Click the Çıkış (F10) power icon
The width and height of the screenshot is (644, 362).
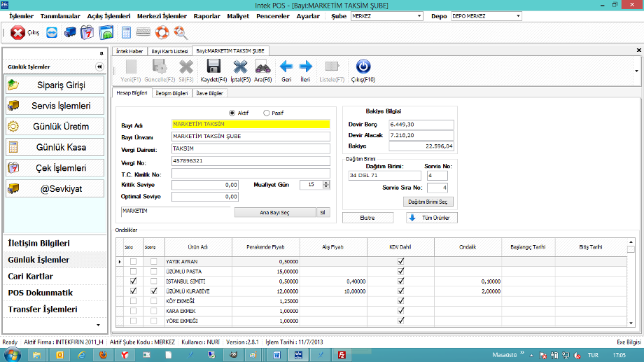363,67
